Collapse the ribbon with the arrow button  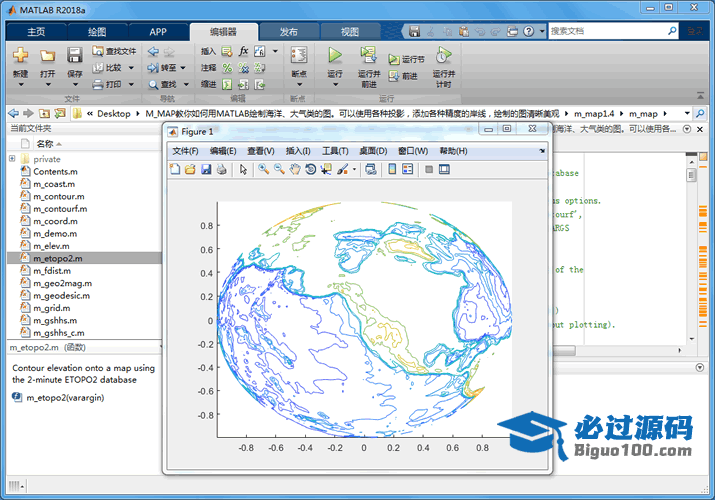(x=700, y=95)
